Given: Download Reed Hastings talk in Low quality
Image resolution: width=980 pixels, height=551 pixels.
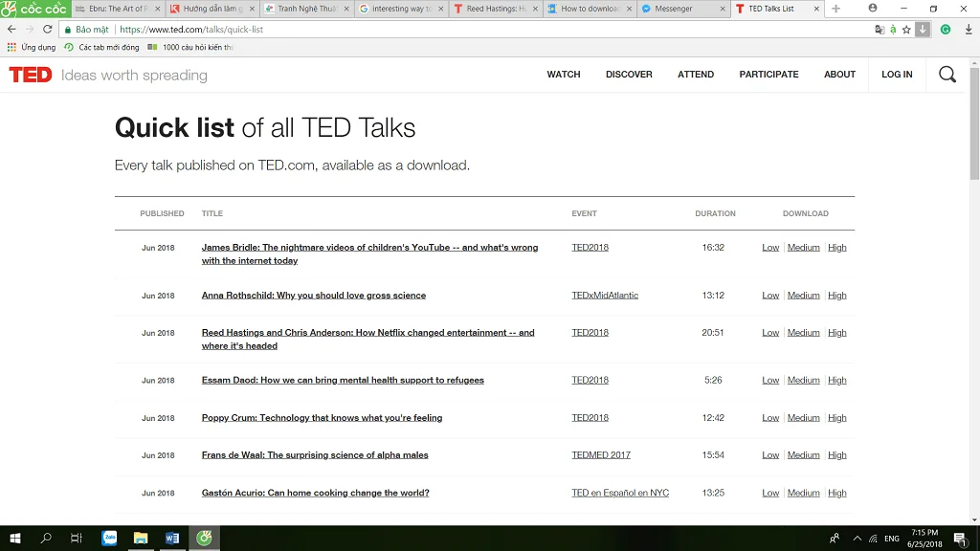Looking at the screenshot, I should (770, 333).
